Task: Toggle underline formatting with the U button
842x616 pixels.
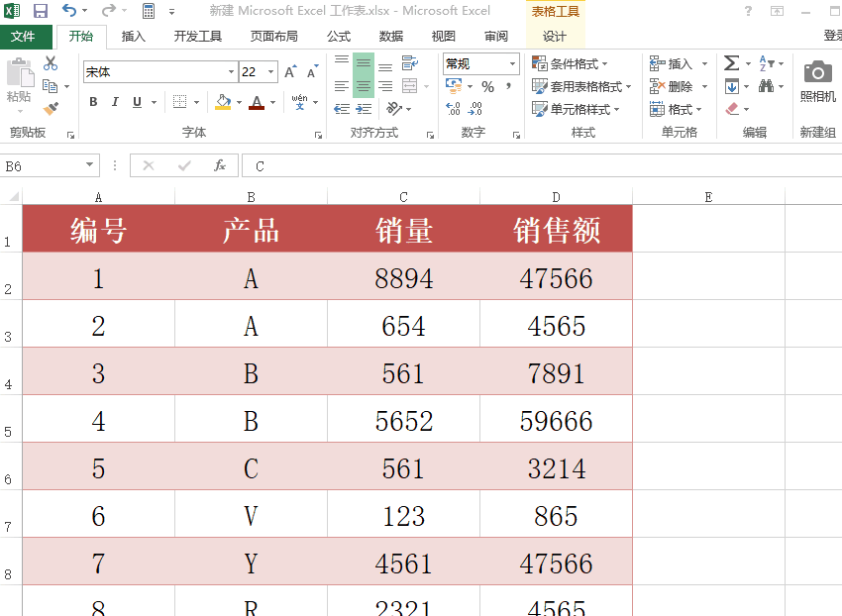Action: click(135, 101)
